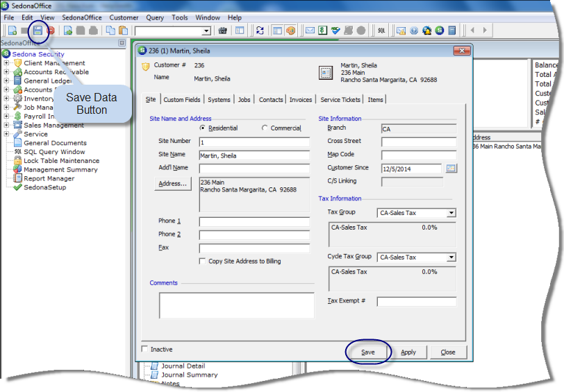Switch to the Systems tab
The image size is (564, 392).
(219, 99)
